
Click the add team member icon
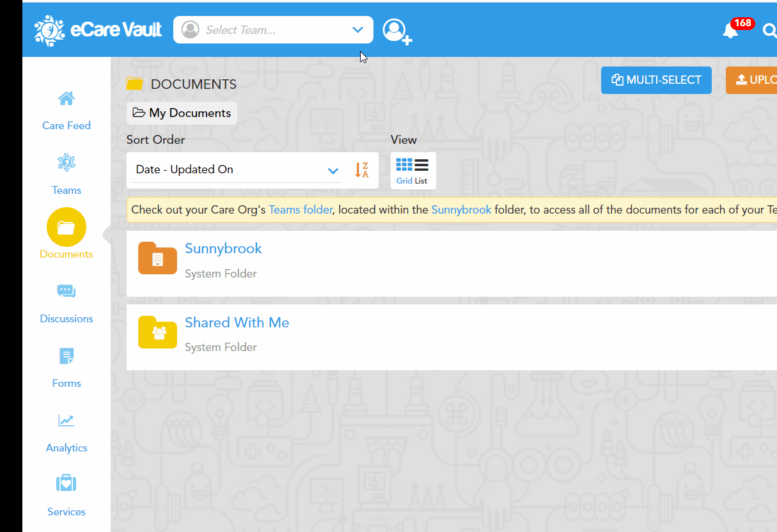click(x=396, y=31)
